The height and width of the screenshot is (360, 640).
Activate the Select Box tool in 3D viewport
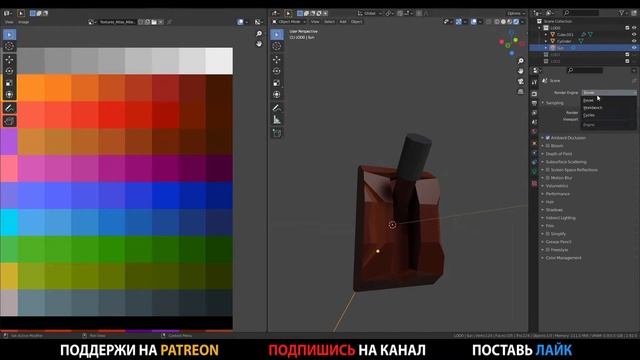coord(277,34)
